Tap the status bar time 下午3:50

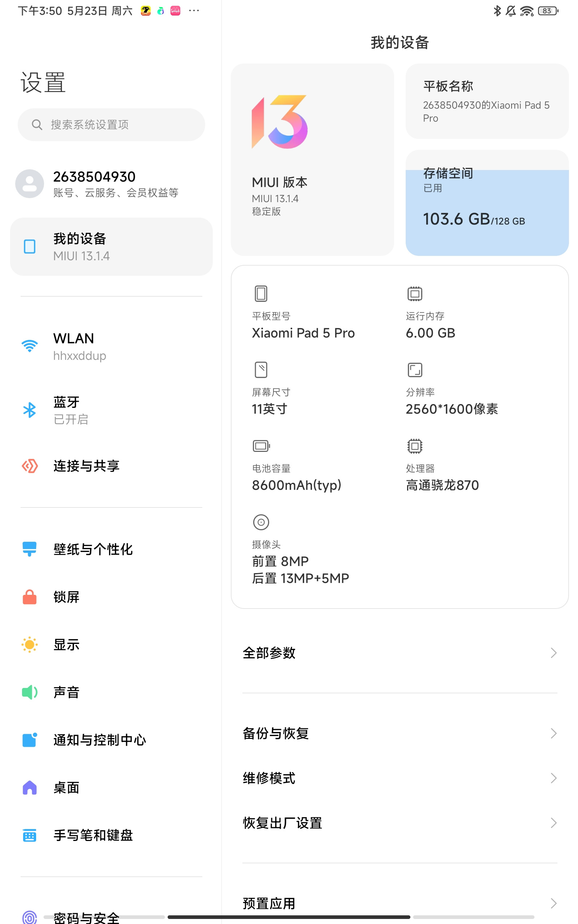pos(40,11)
